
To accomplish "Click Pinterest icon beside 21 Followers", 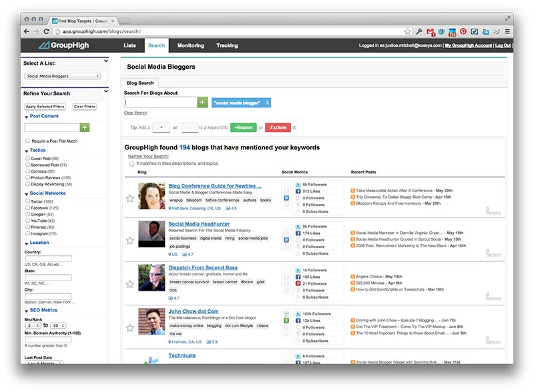I will click(298, 283).
